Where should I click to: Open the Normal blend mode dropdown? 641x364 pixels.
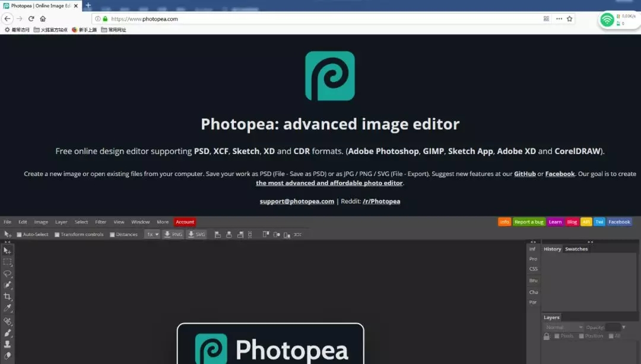(x=564, y=327)
